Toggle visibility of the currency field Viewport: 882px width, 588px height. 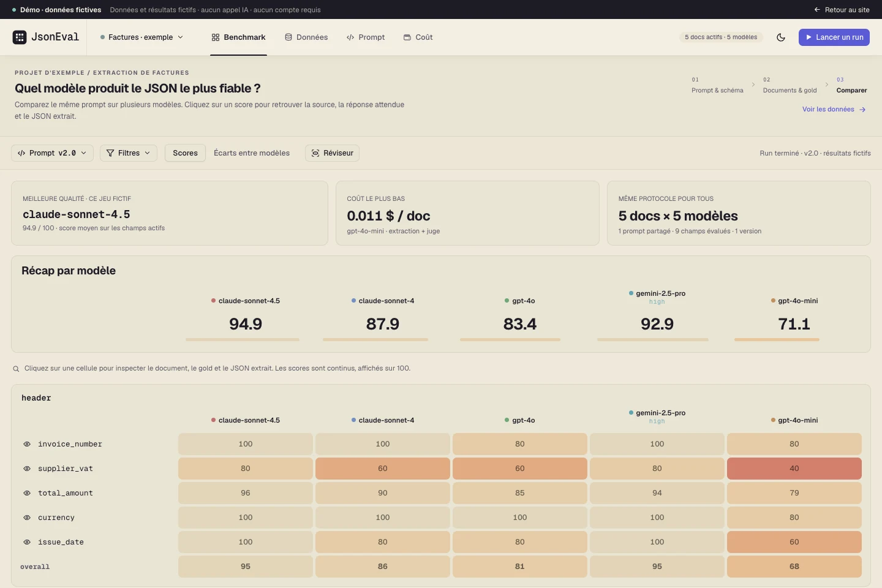(x=27, y=518)
